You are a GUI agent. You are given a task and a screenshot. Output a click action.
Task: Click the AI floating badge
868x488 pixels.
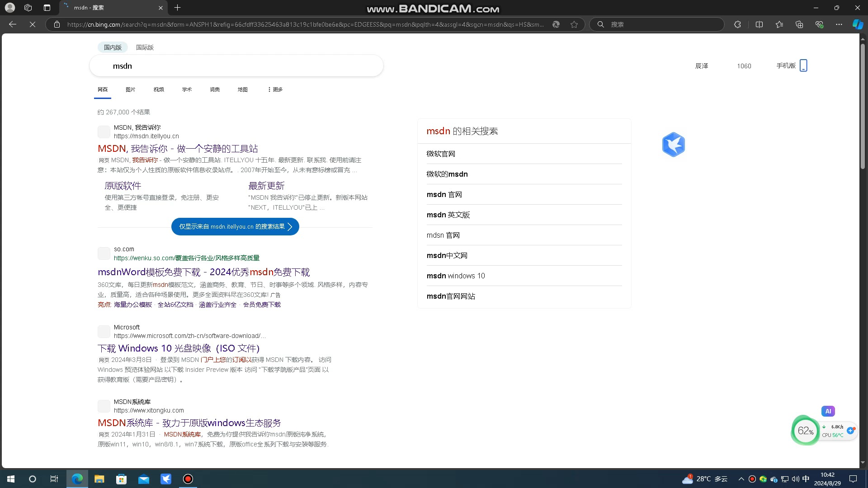click(828, 411)
